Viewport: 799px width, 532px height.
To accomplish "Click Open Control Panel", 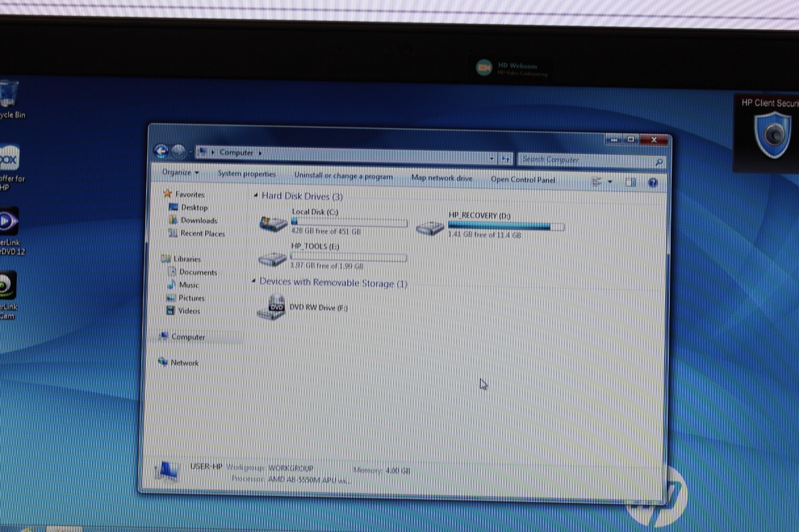I will pyautogui.click(x=523, y=179).
